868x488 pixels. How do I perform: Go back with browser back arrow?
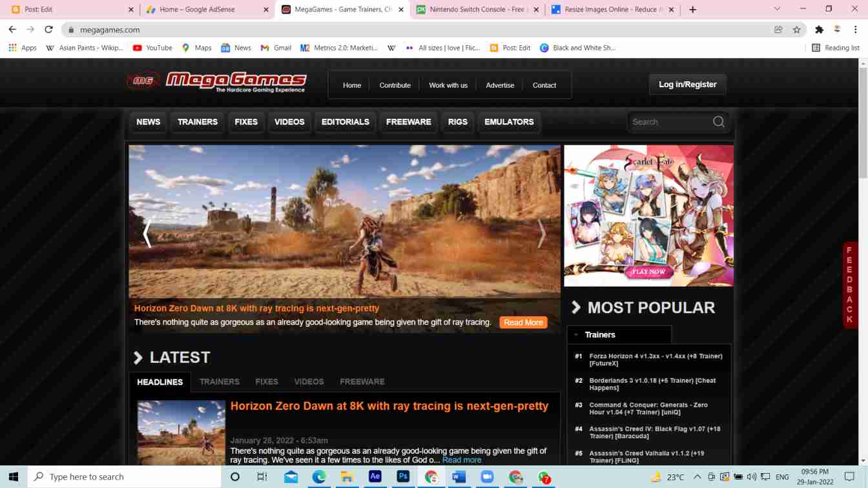(12, 30)
